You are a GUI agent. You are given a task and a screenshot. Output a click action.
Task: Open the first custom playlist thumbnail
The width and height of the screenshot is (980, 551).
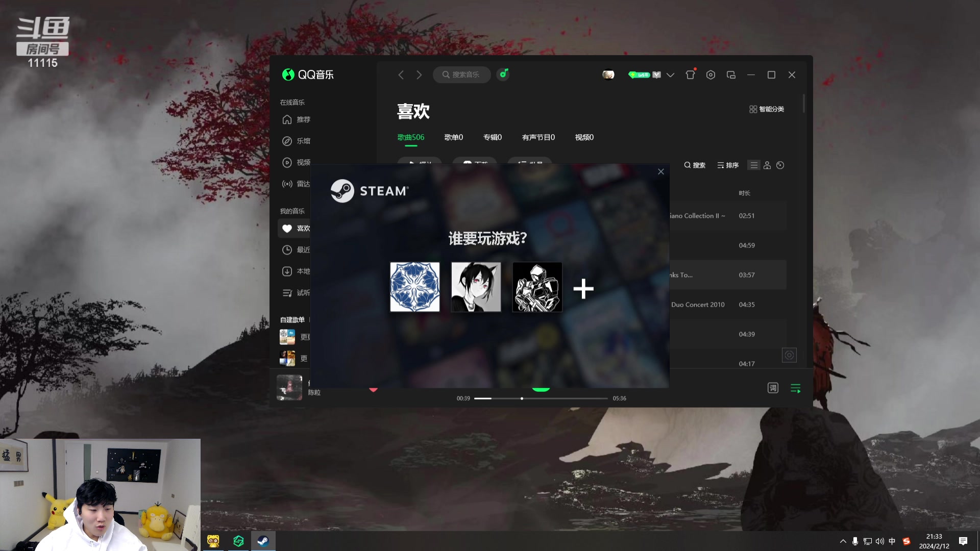click(287, 337)
